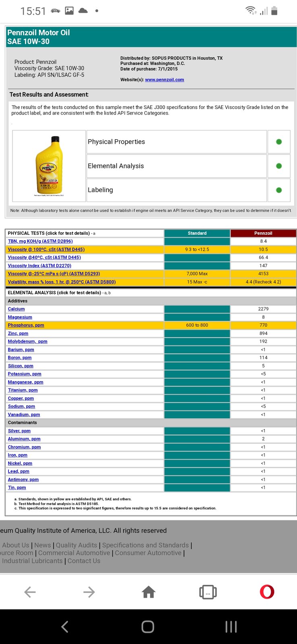Click the Copper, ppm link

coord(21,398)
